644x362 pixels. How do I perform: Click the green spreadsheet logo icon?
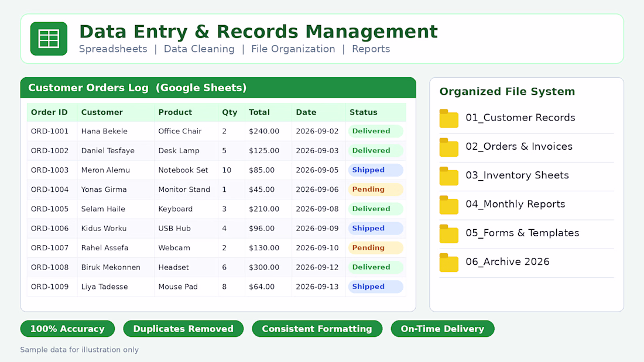point(49,39)
